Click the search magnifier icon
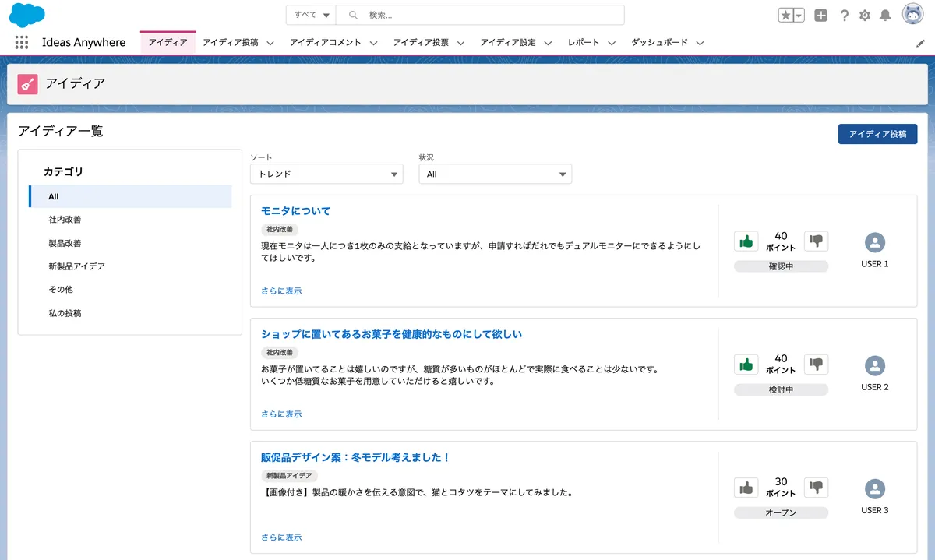935x560 pixels. pos(353,16)
